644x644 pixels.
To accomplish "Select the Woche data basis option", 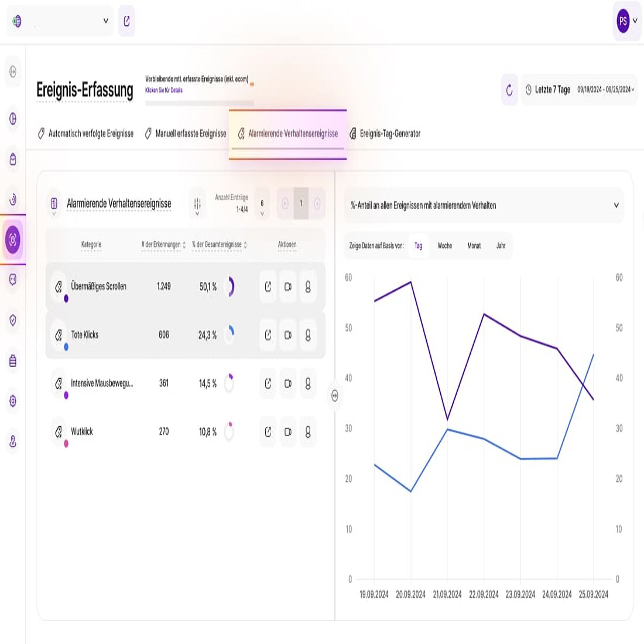I will tap(445, 246).
